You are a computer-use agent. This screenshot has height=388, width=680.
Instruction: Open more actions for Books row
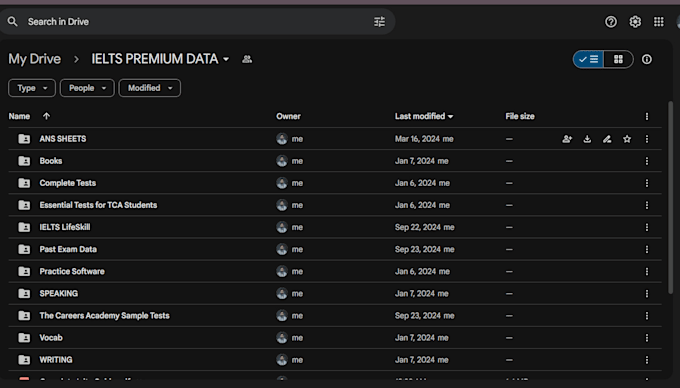pyautogui.click(x=647, y=161)
